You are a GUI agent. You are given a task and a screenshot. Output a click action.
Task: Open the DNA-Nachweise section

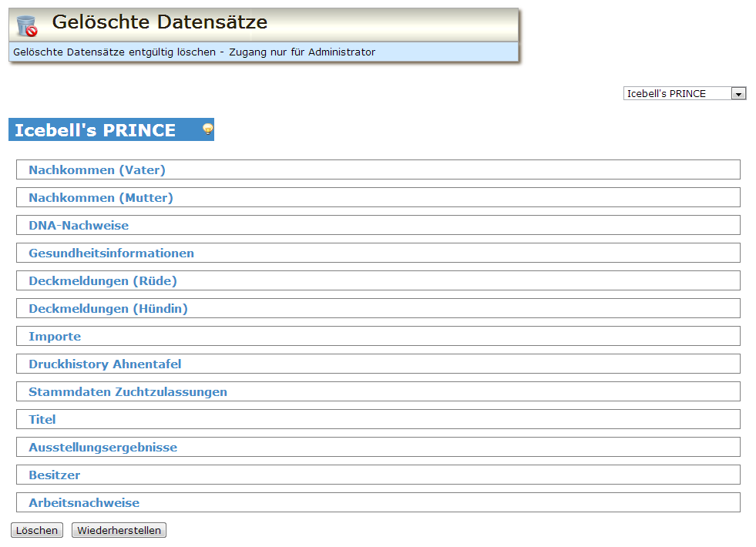(79, 226)
